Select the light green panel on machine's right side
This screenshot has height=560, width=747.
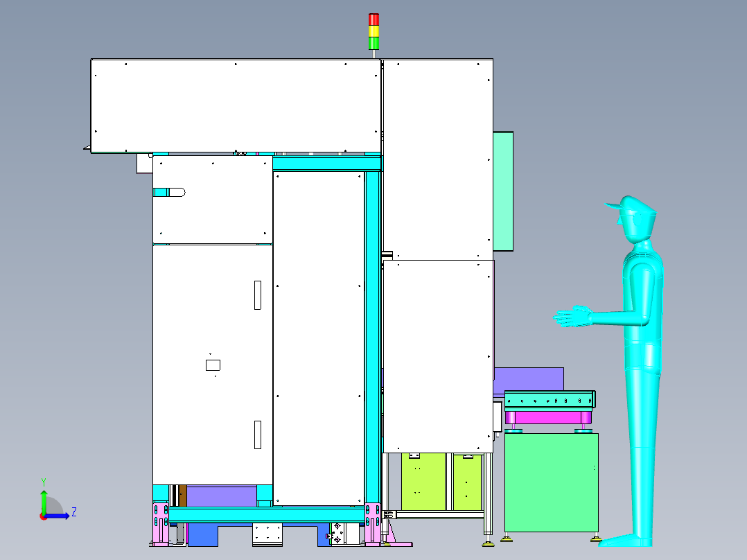point(503,191)
